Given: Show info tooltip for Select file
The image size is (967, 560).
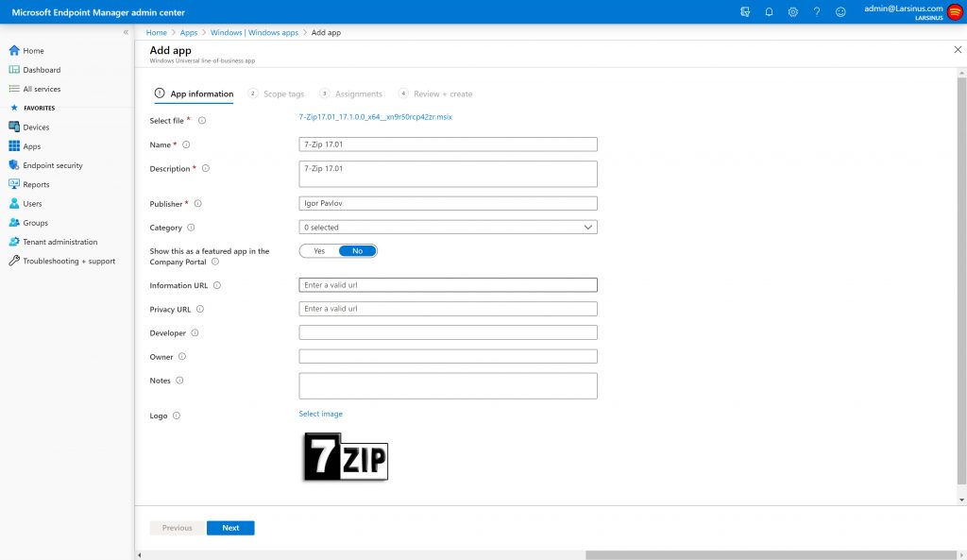Looking at the screenshot, I should [x=202, y=120].
